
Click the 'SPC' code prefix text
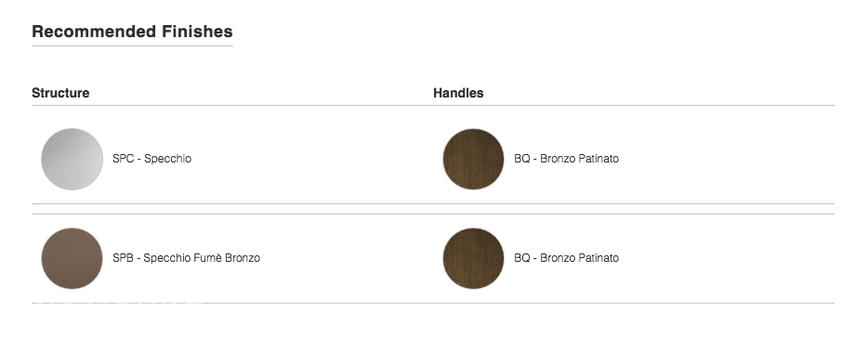pyautogui.click(x=123, y=159)
